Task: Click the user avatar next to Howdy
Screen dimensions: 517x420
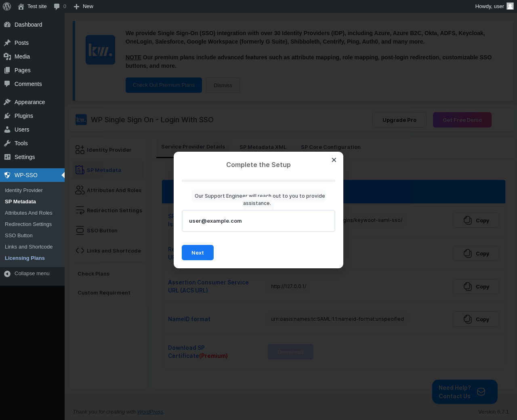Action: [510, 6]
